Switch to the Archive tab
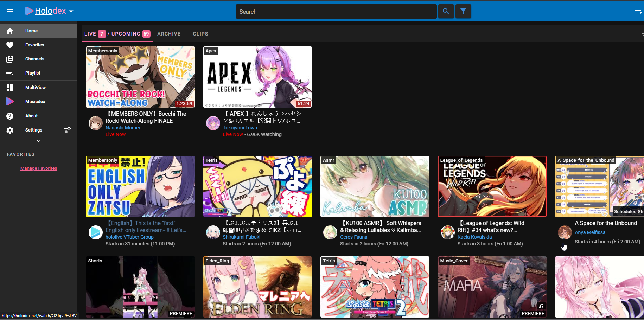Image resolution: width=644 pixels, height=320 pixels. pyautogui.click(x=169, y=34)
